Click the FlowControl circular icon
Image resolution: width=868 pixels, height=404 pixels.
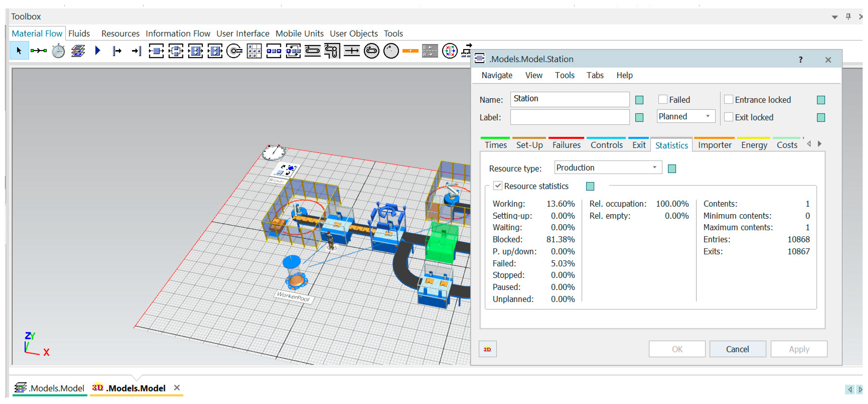[449, 51]
